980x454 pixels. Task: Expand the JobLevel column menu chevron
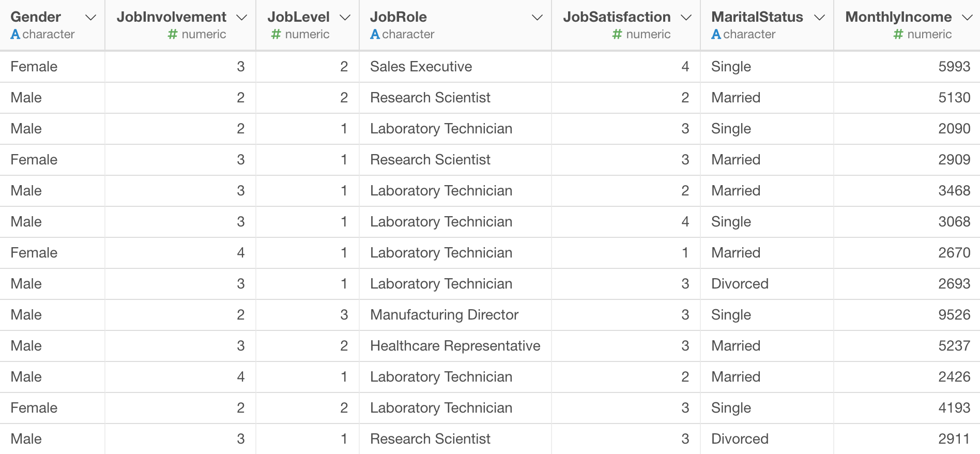(x=345, y=18)
